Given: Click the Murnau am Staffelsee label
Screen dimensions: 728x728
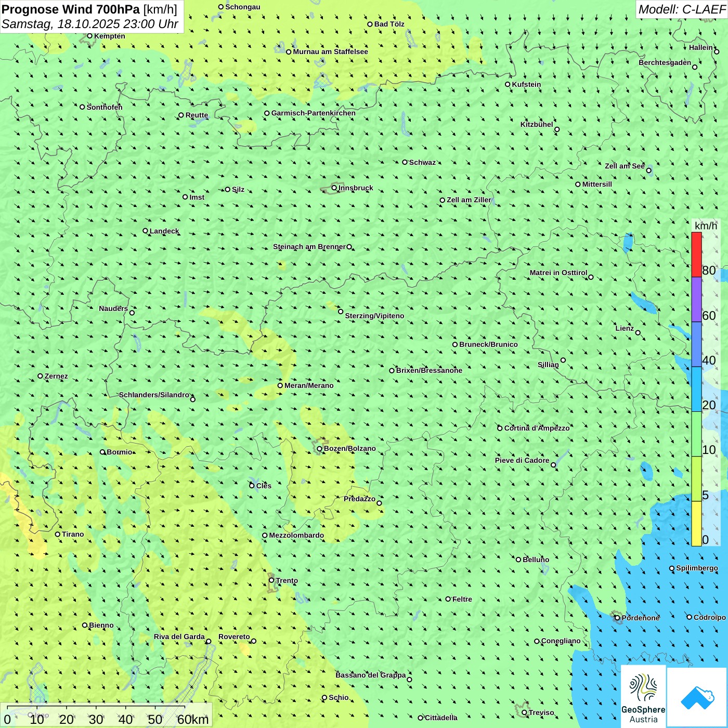Looking at the screenshot, I should (330, 51).
